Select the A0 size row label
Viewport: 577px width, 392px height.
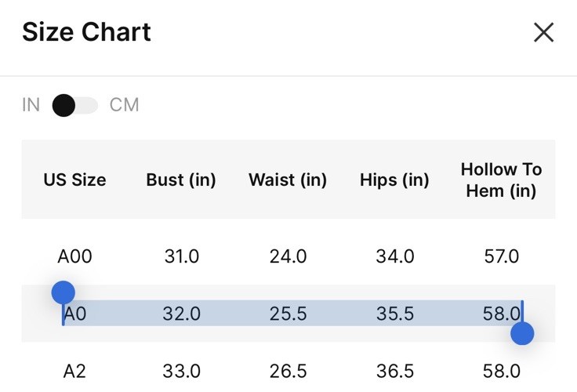point(74,314)
